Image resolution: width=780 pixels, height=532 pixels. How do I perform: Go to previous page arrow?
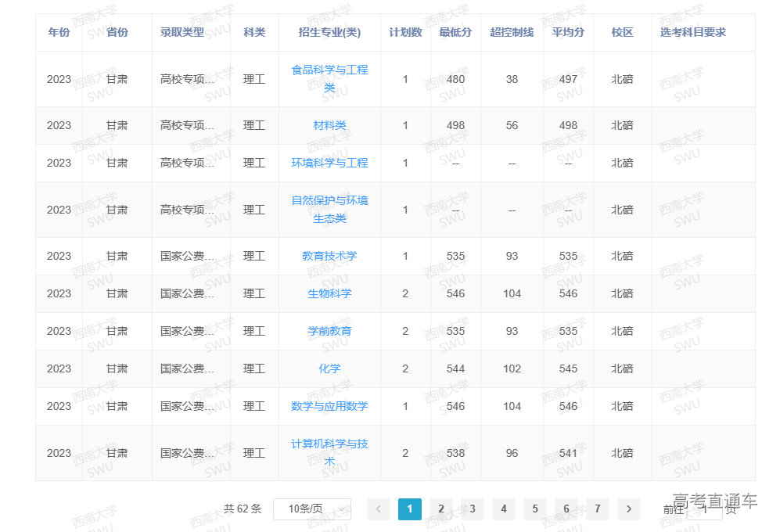pyautogui.click(x=379, y=509)
